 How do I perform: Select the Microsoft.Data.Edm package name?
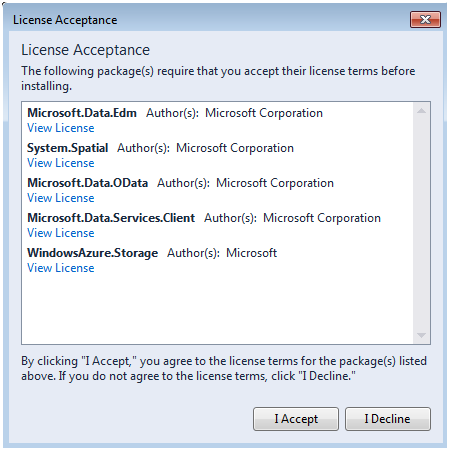point(82,113)
